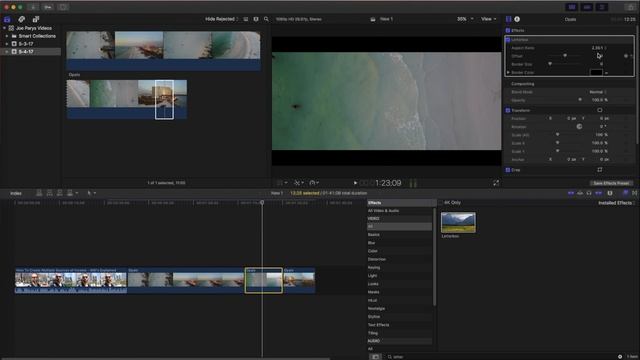Click the Crop on-screen controls icon
Viewport: 640px width, 360px height.
tap(600, 170)
